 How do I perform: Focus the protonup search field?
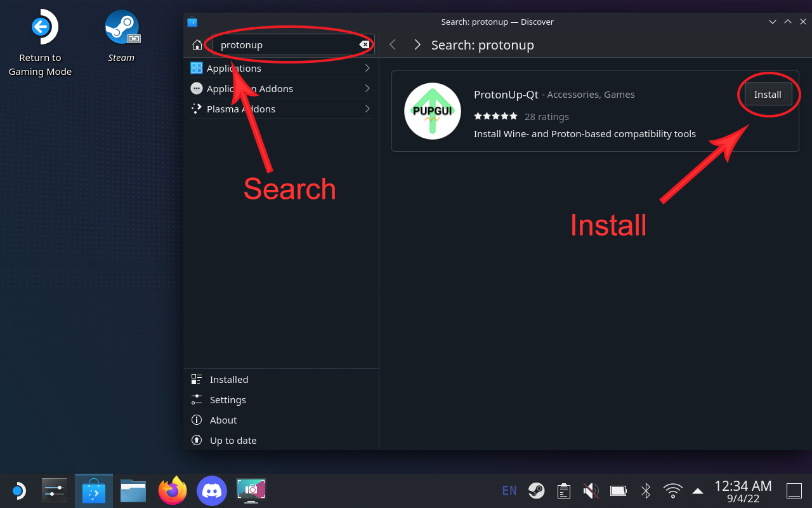(293, 44)
